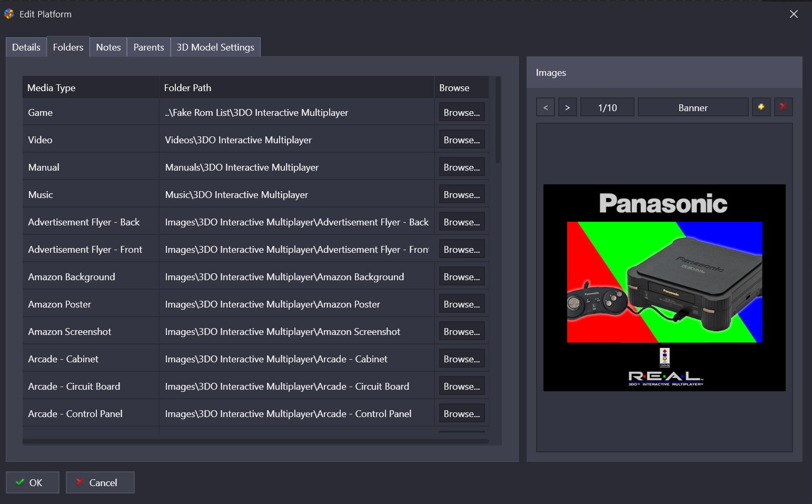Switch to the Notes tab
Image resolution: width=812 pixels, height=504 pixels.
click(108, 47)
